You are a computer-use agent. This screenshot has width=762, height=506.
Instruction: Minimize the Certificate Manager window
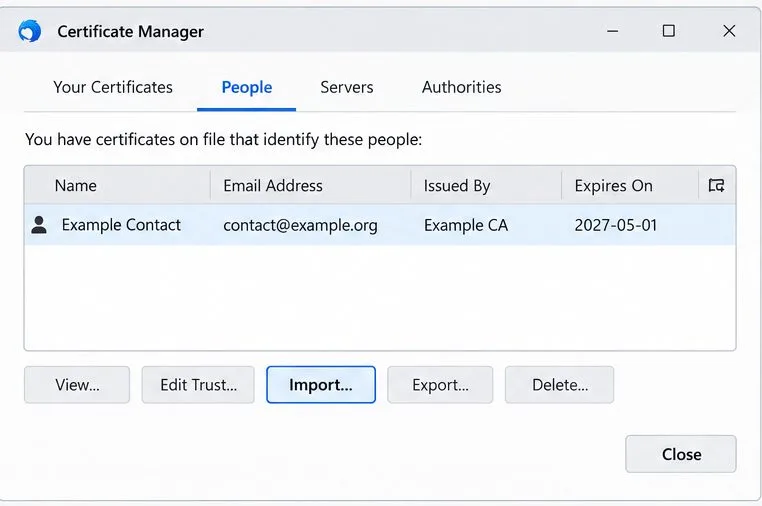[x=612, y=31]
